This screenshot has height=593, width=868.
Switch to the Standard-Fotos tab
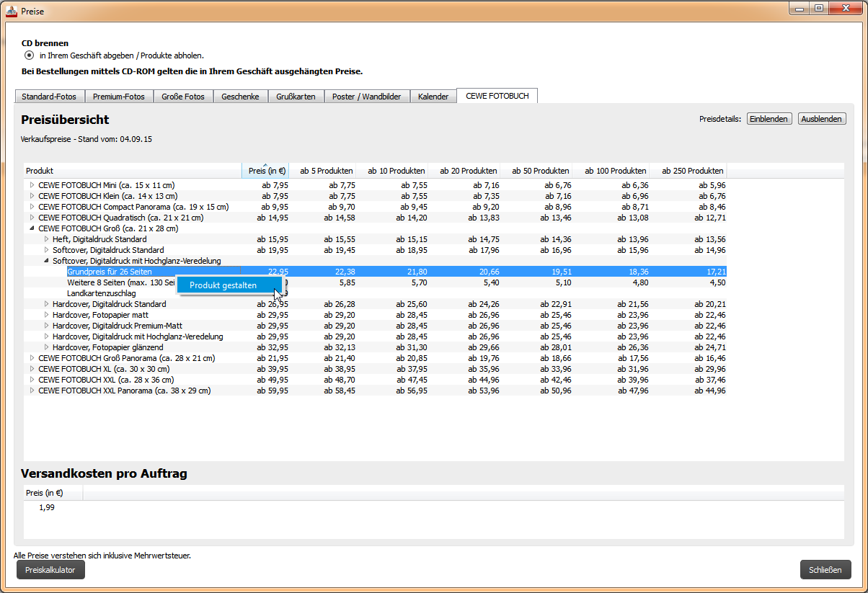coord(50,97)
